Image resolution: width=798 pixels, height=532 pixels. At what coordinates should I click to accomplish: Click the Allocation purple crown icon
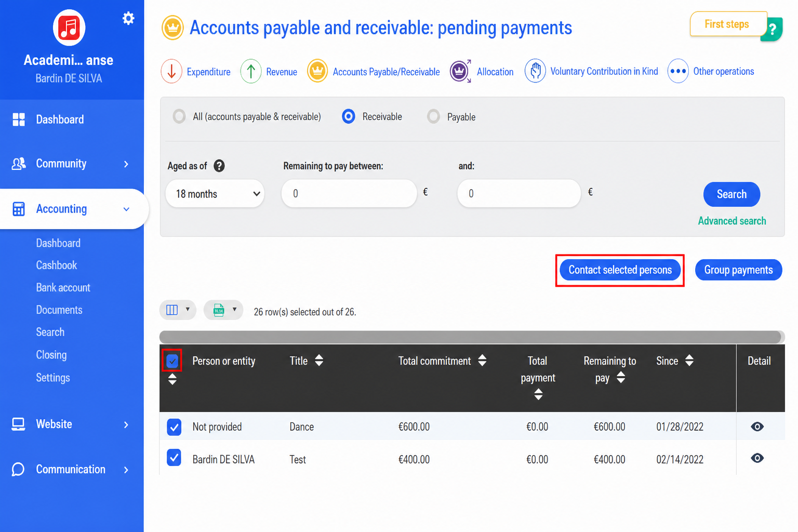(460, 71)
